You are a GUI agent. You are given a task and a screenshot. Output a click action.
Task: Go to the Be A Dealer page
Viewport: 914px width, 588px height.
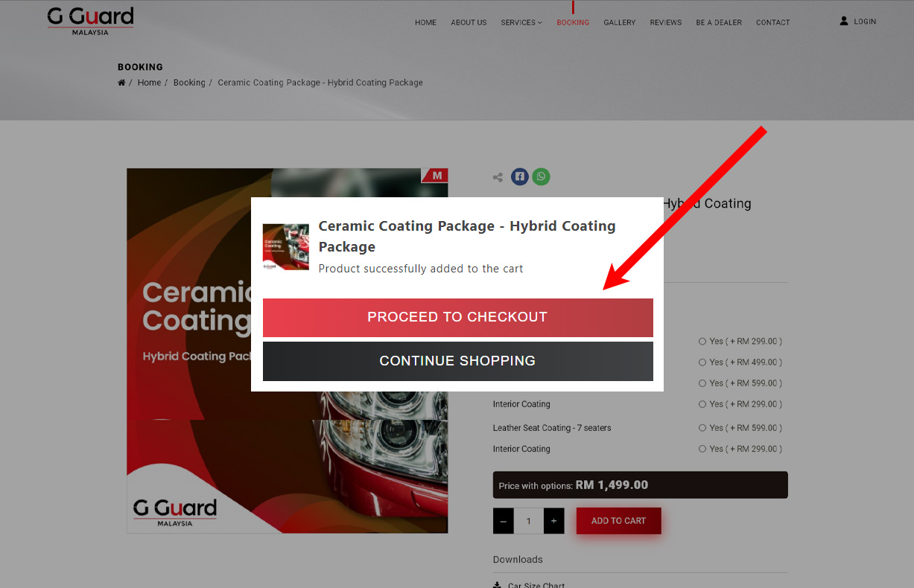pos(718,22)
